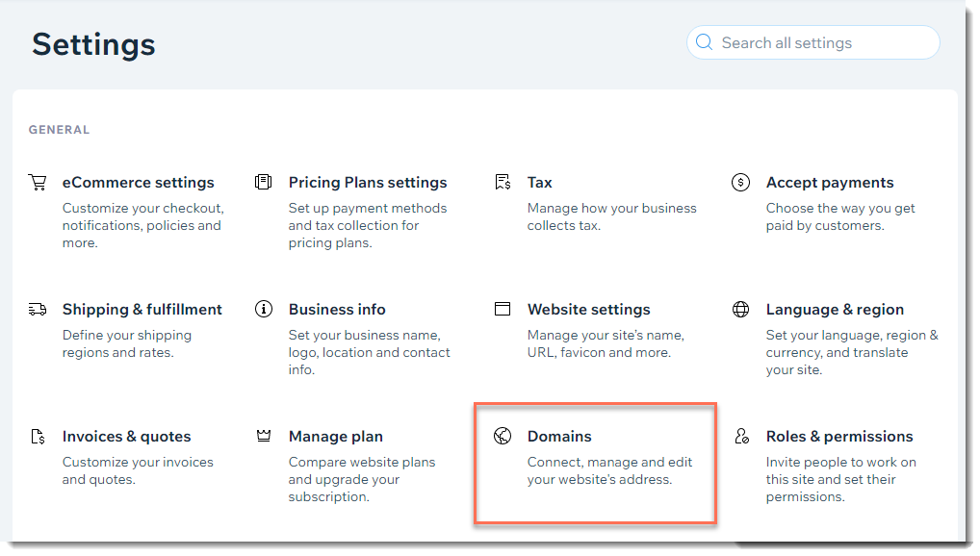
Task: Click the Domains globe icon
Action: [x=503, y=436]
